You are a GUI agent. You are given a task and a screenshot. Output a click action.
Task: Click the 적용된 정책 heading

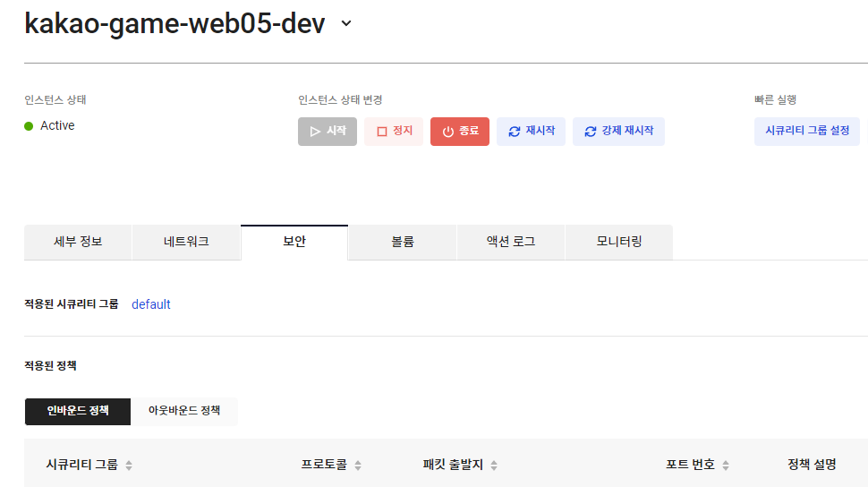(x=50, y=365)
